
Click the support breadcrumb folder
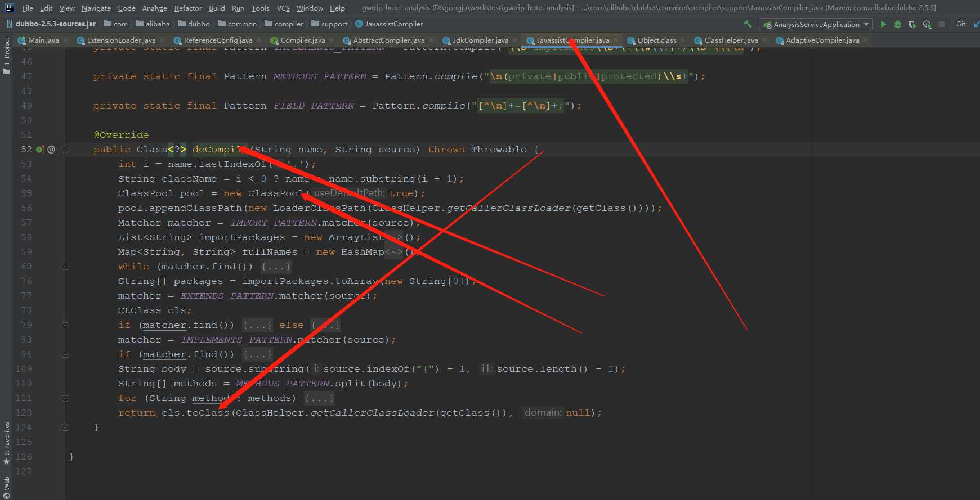tap(330, 24)
